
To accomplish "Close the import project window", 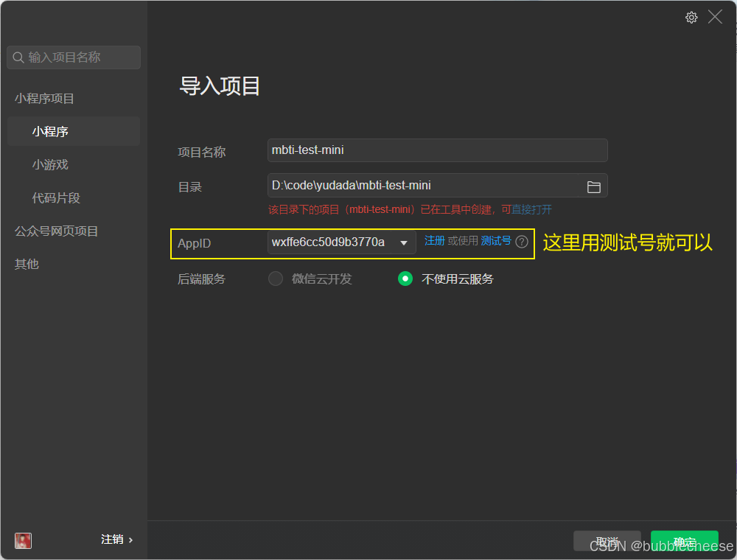I will point(715,17).
